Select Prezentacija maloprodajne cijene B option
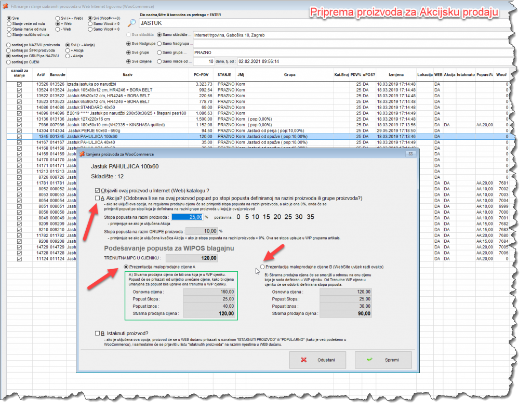Image resolution: width=532 pixels, height=408 pixels. point(263,267)
